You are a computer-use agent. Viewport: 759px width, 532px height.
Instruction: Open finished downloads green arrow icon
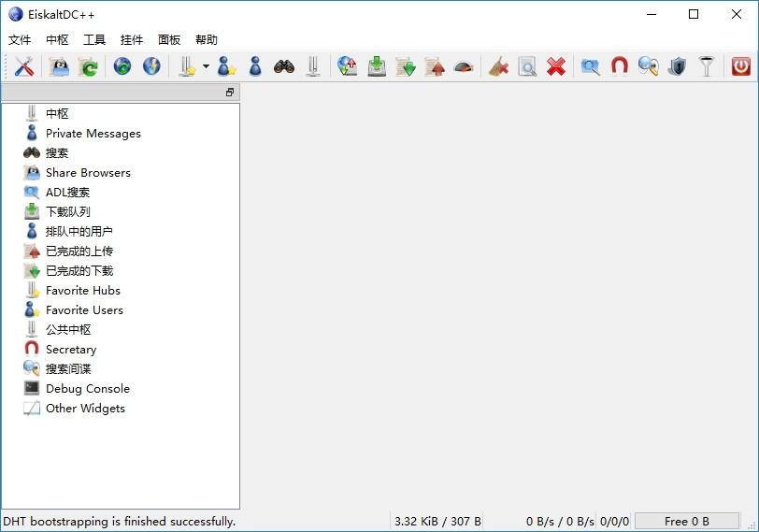(406, 66)
